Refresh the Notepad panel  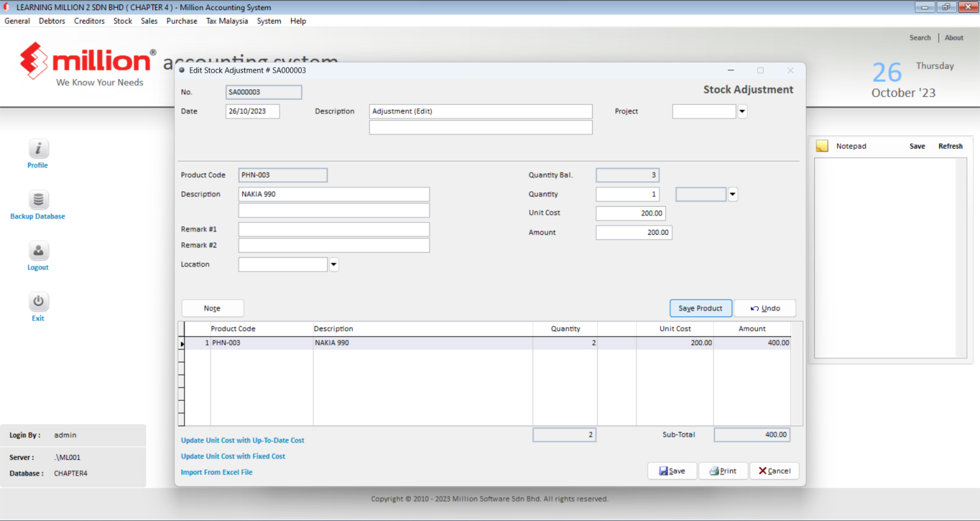click(950, 146)
